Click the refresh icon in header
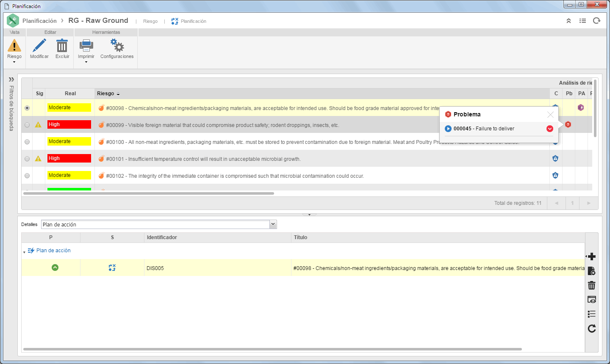The image size is (610, 364). point(596,21)
